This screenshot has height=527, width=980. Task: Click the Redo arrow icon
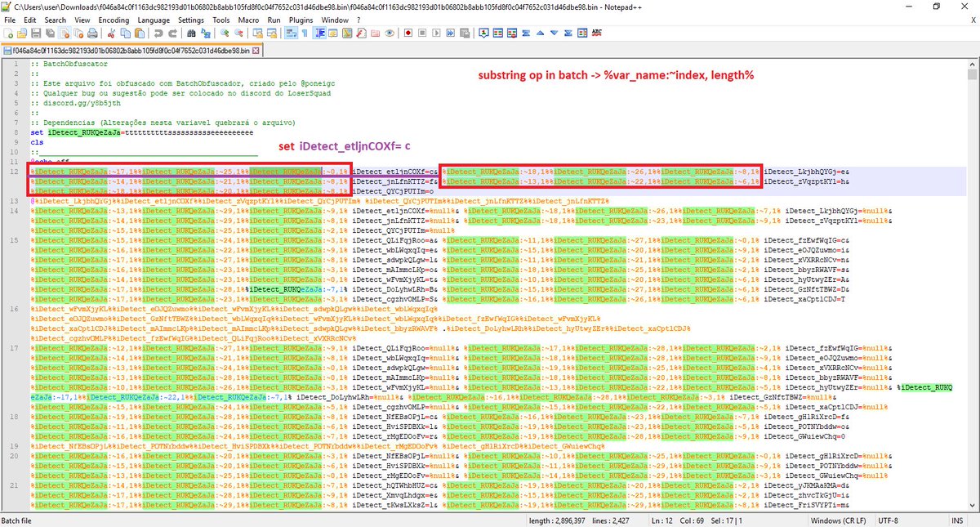pos(172,33)
